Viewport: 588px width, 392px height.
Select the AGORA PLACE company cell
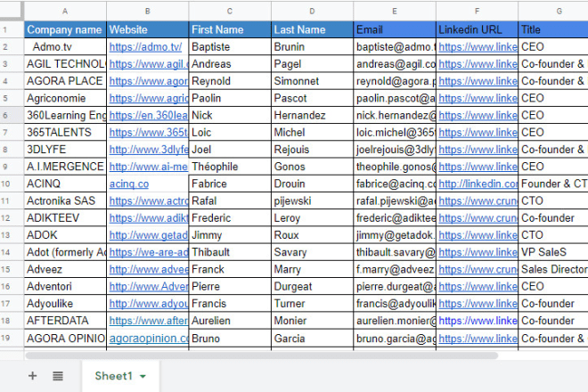[65, 81]
